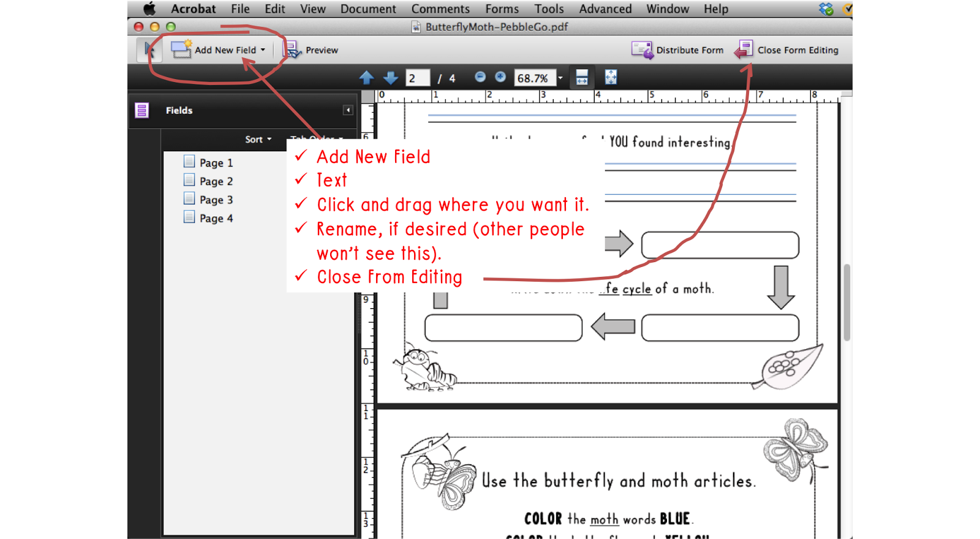Click the fit width scrolling icon
This screenshot has width=980, height=539.
point(582,77)
